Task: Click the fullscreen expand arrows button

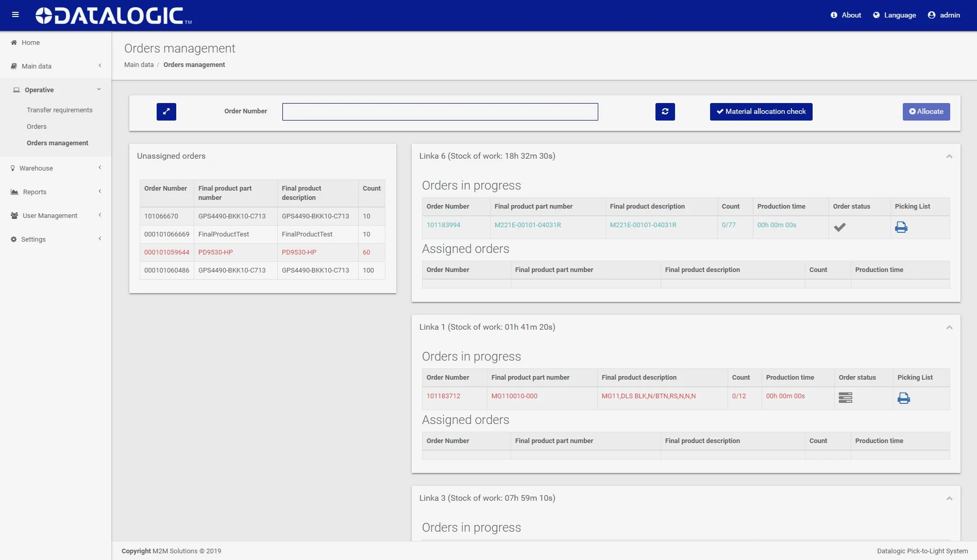Action: [x=166, y=111]
